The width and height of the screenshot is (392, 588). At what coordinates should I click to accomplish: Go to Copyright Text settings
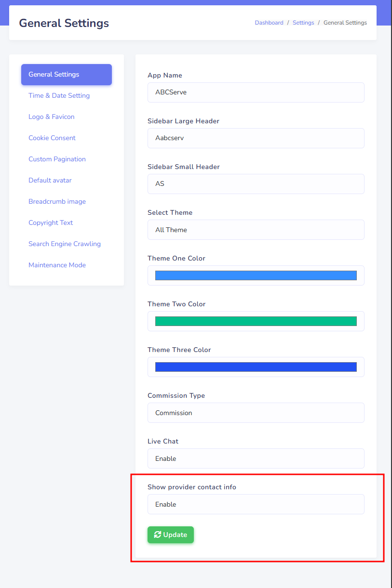[51, 222]
